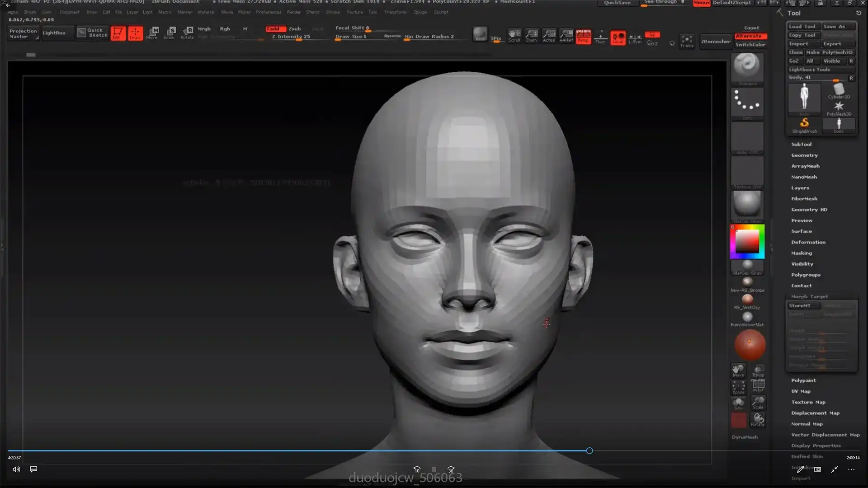Pause the video playback
This screenshot has height=488, width=868.
coord(434,469)
